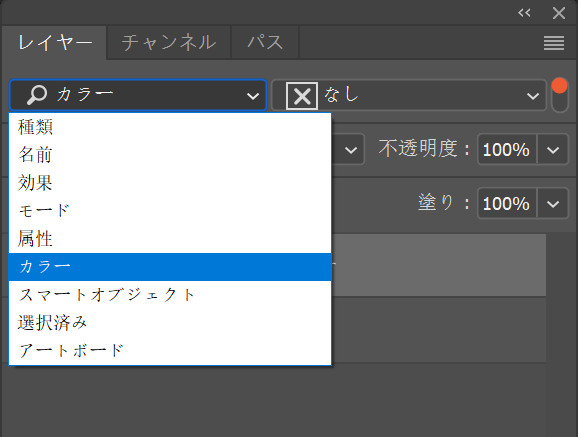
Task: Click the なし color swatch box
Action: tap(302, 96)
